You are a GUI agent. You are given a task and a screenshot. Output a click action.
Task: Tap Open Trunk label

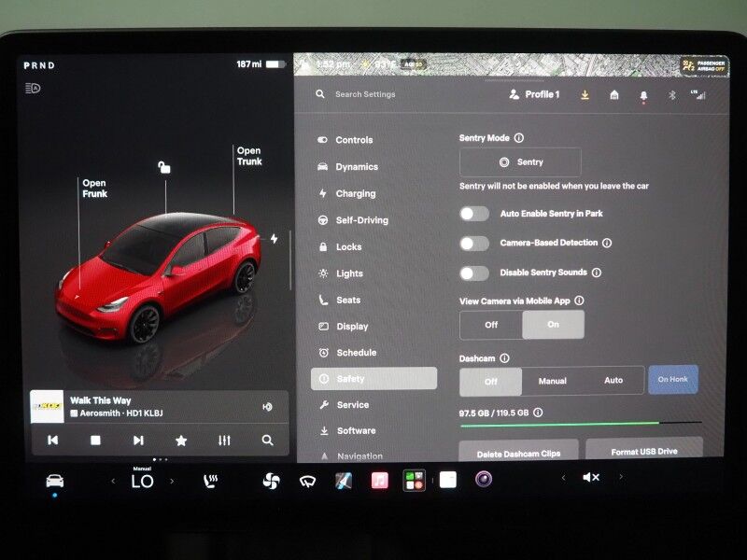(249, 156)
